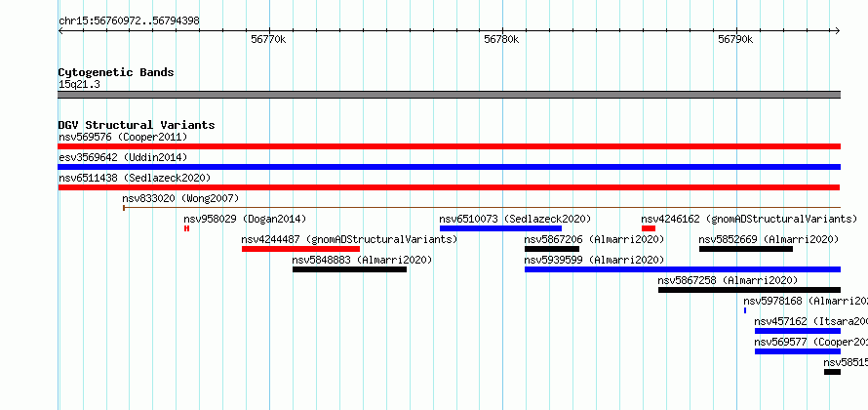Click the small red nsv958029 Dogan2014 marker
The width and height of the screenshot is (868, 410).
186,228
